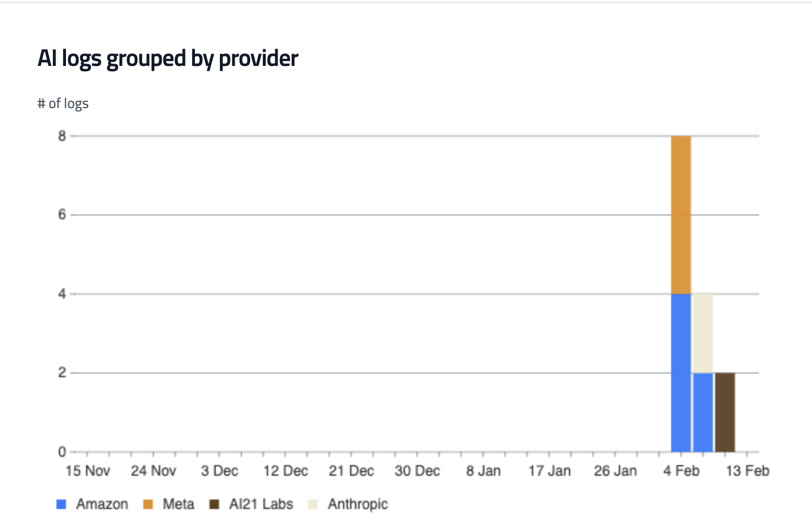Toggle the Meta series via legend label
Viewport: 812px width, 531px height.
pyautogui.click(x=178, y=505)
